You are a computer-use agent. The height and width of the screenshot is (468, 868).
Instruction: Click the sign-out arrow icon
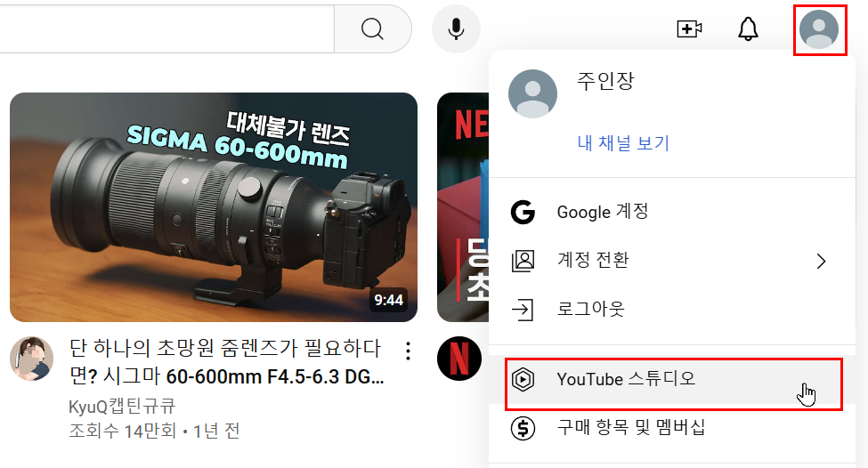click(x=523, y=310)
